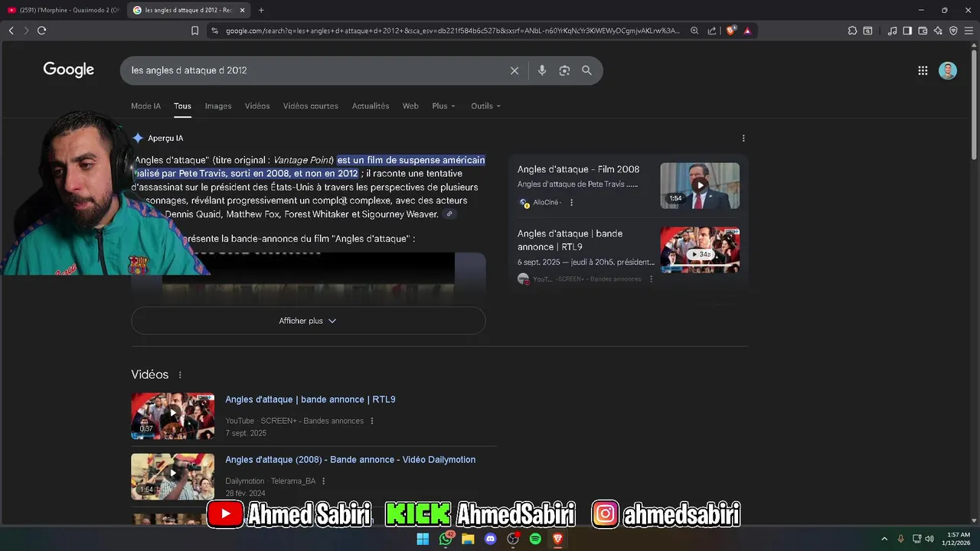Open three-dot menu for RTL9 video result

(372, 421)
